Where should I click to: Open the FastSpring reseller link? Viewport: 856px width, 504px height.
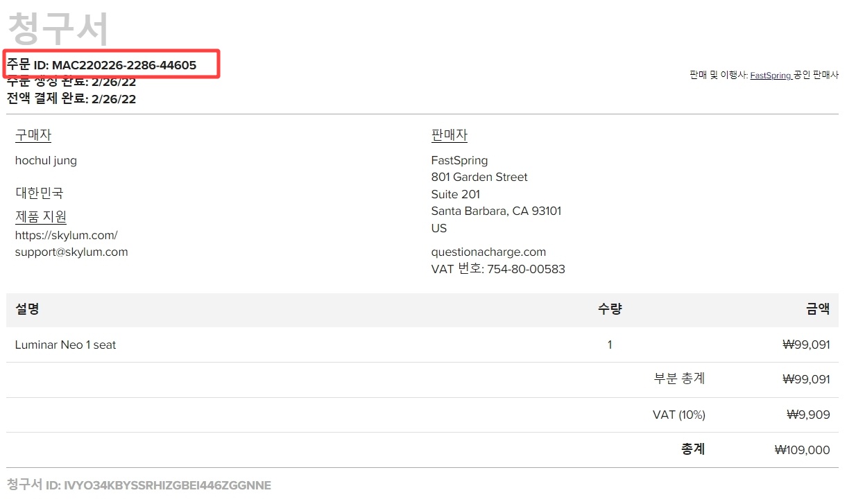771,76
